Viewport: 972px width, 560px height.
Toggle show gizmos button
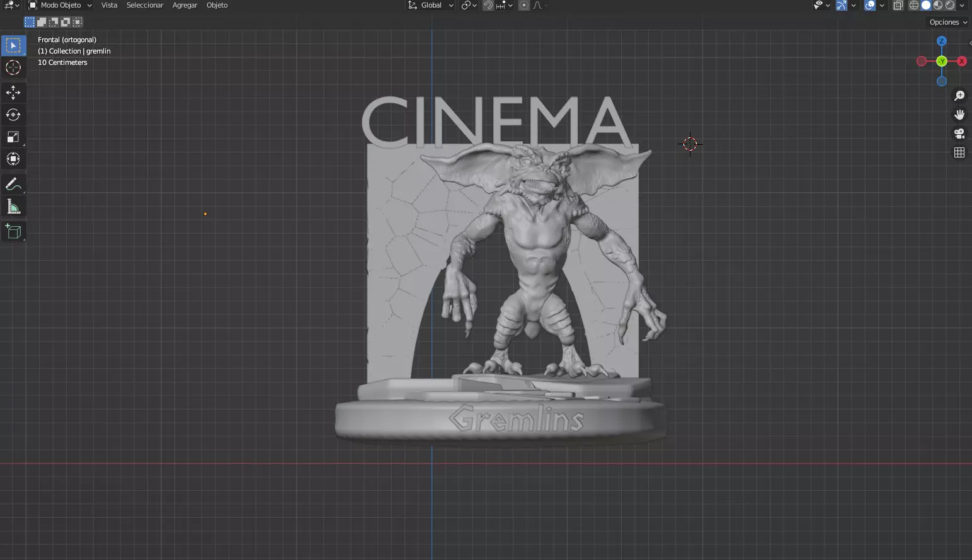[842, 5]
